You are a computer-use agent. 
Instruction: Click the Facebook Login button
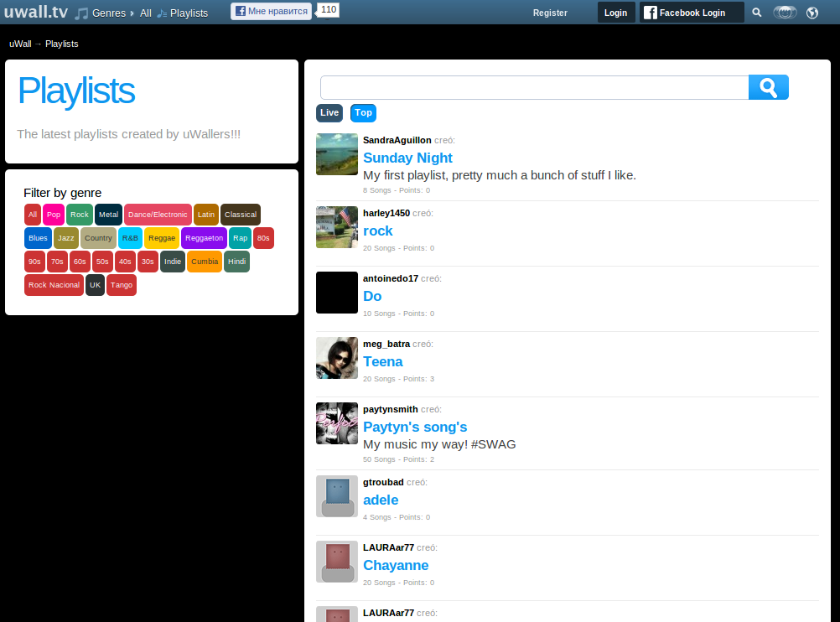click(x=692, y=13)
